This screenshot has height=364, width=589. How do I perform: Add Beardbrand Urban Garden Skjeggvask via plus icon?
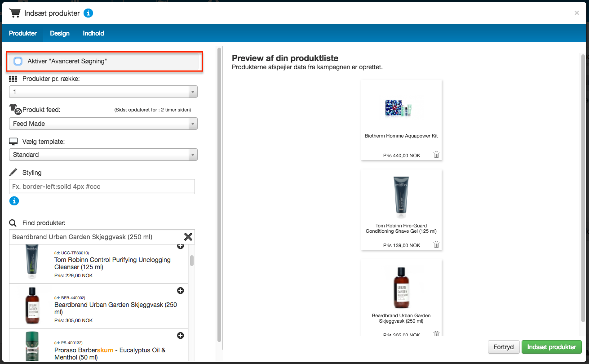(181, 291)
